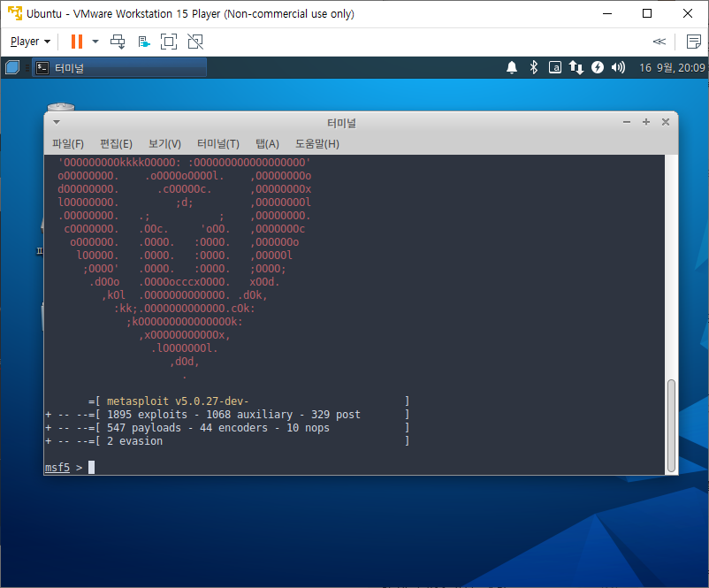
Task: Click the 'metasploit v5.0.27-dev-' text
Action: coord(178,401)
